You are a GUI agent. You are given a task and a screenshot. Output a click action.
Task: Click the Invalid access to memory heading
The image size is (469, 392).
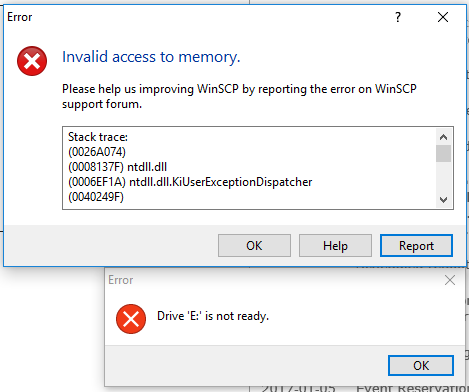(x=151, y=57)
